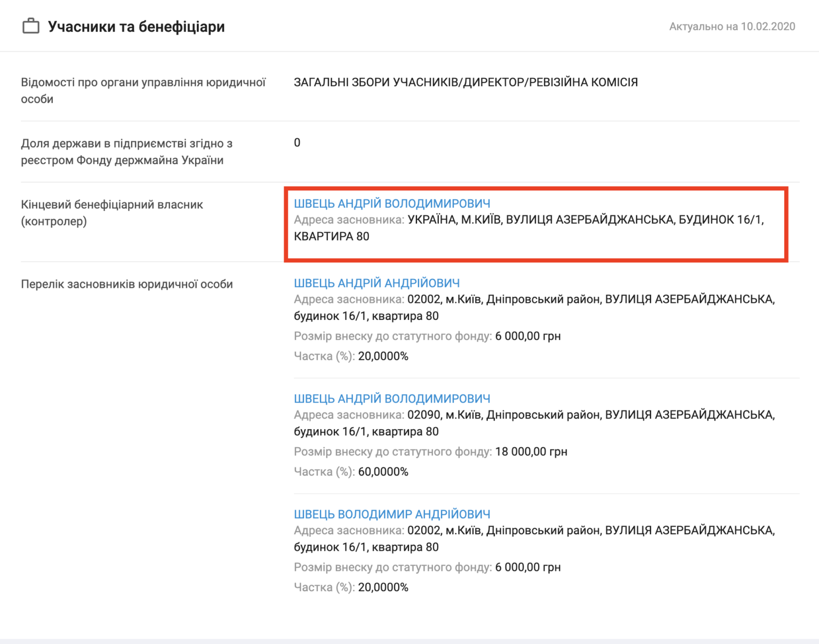Click the 'Учасники та бенефіціари' heading
The width and height of the screenshot is (819, 644).
pyautogui.click(x=136, y=27)
